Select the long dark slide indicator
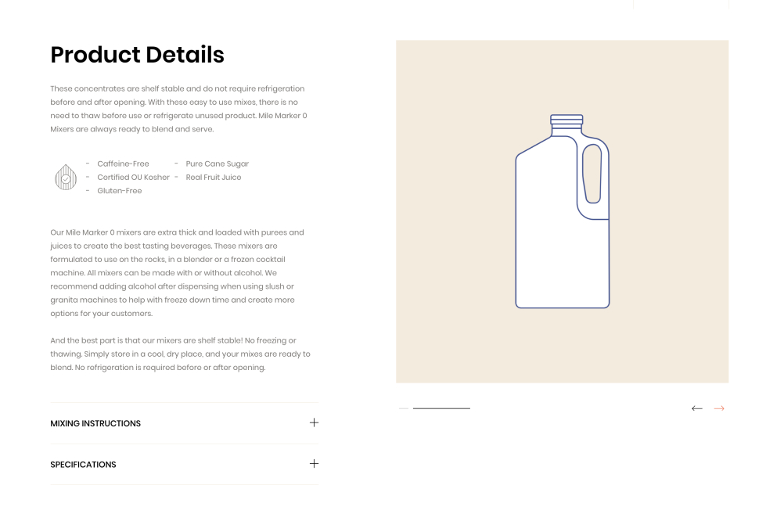This screenshot has width=784, height=532. coord(441,408)
